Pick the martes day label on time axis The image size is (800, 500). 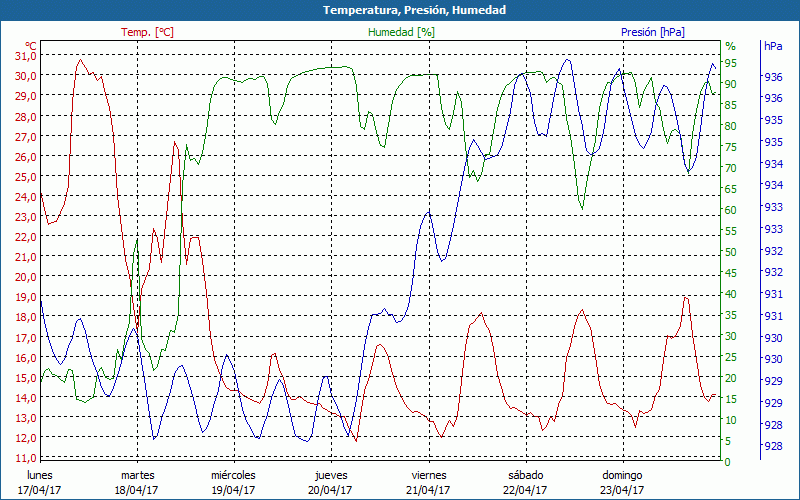137,475
